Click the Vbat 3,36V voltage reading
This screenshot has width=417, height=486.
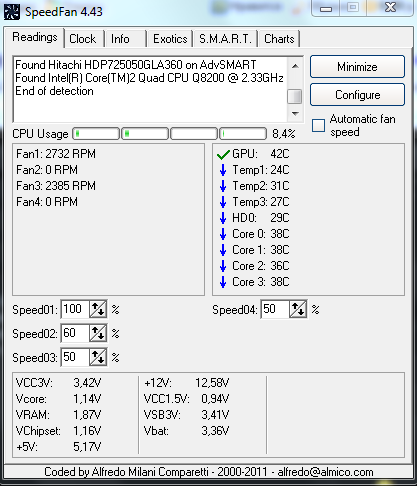click(x=186, y=431)
